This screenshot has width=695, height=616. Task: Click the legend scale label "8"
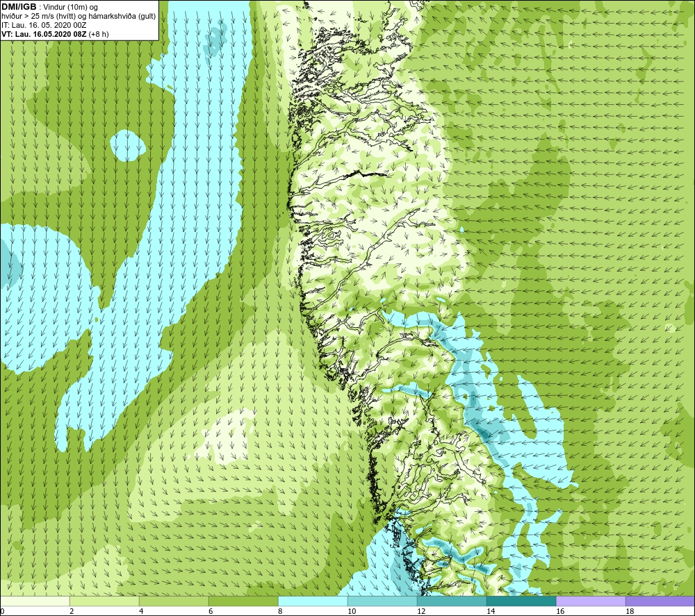[x=281, y=612]
